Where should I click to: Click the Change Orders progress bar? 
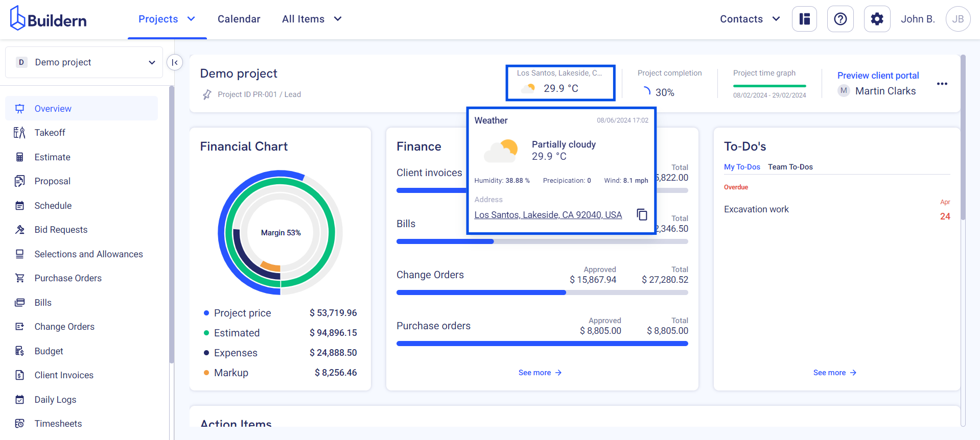coord(542,292)
